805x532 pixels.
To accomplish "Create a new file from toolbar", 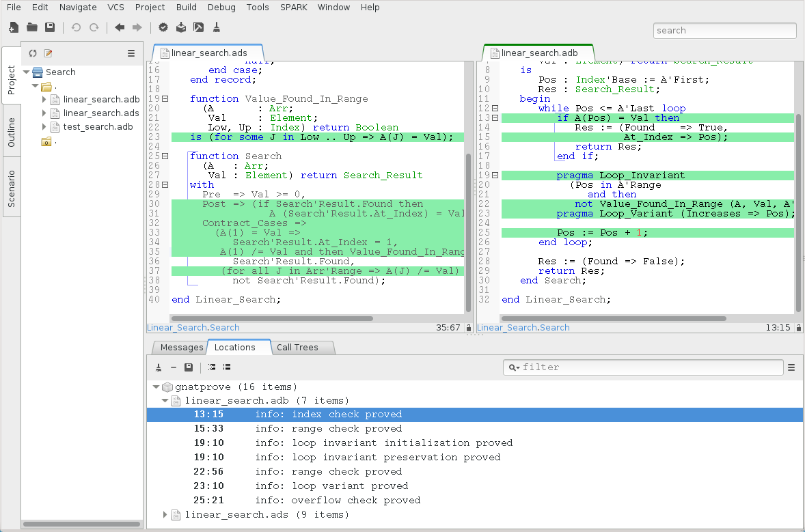I will 14,28.
